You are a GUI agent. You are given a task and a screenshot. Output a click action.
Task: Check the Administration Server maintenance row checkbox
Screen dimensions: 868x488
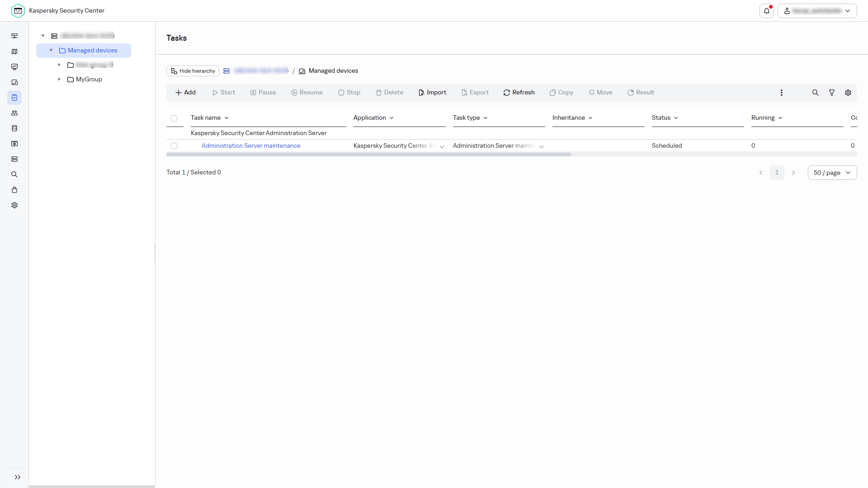click(x=174, y=146)
